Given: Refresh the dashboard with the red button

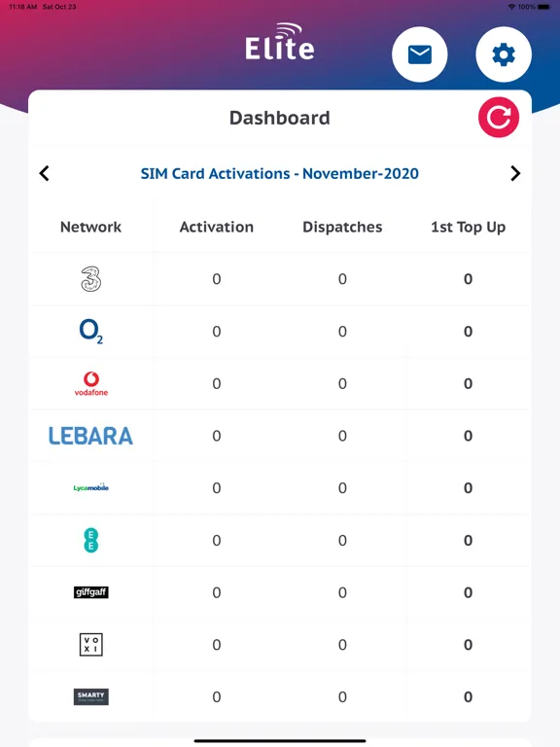Looking at the screenshot, I should (499, 117).
